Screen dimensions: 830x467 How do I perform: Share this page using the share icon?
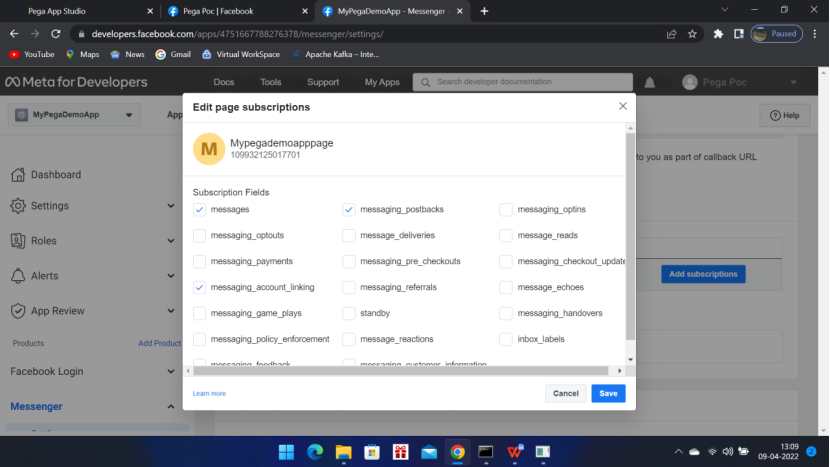click(672, 34)
